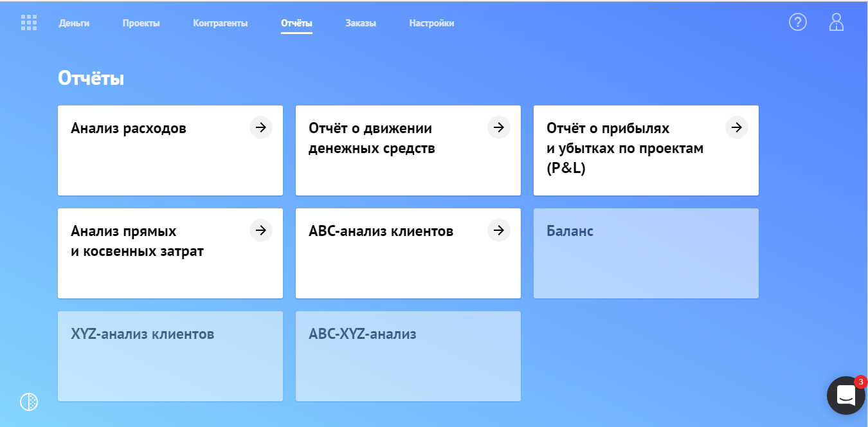Select the Отчёты tab

click(296, 23)
